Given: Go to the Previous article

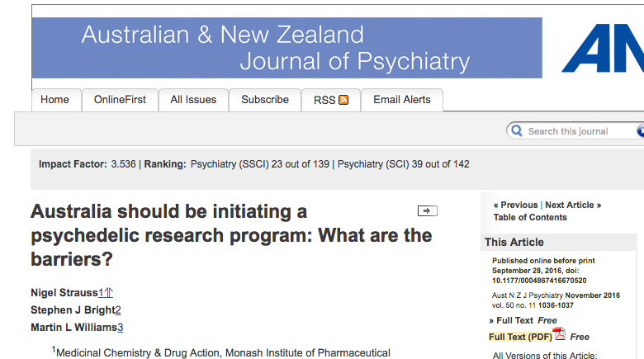Looking at the screenshot, I should tap(515, 205).
